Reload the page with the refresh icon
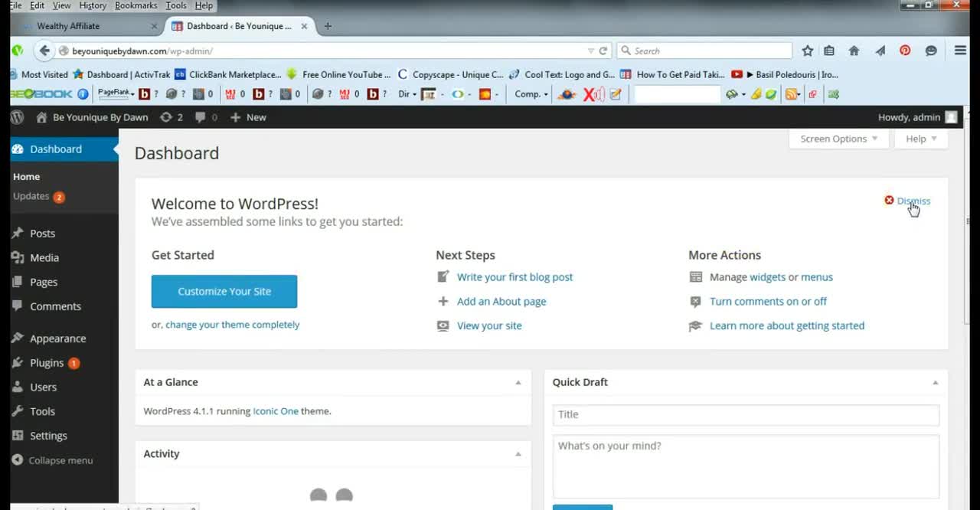Screen dimensions: 980x510 (603, 51)
